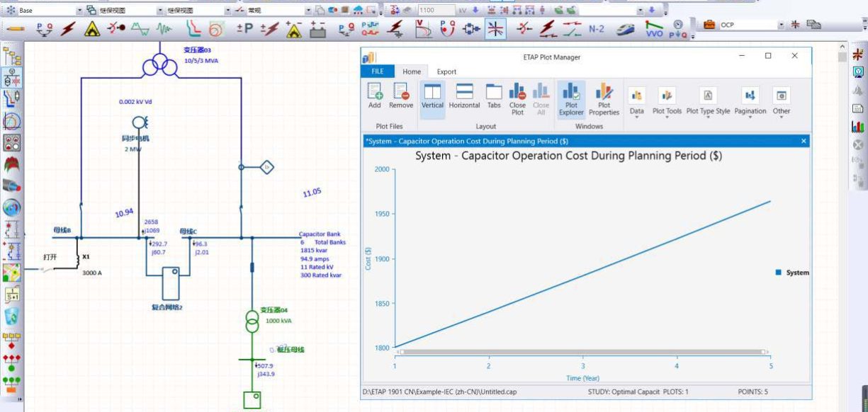
Task: Select the Optimal Capacitor Placement toolbar icon
Action: coord(495,29)
